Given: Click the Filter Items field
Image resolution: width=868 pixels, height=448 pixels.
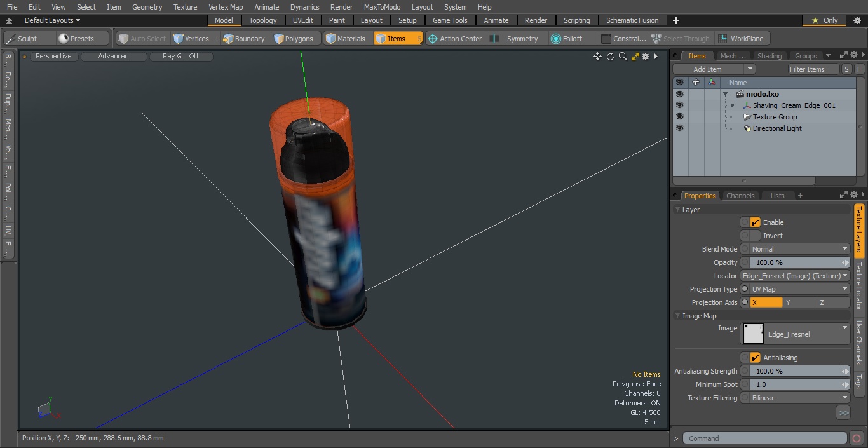Looking at the screenshot, I should pyautogui.click(x=813, y=69).
